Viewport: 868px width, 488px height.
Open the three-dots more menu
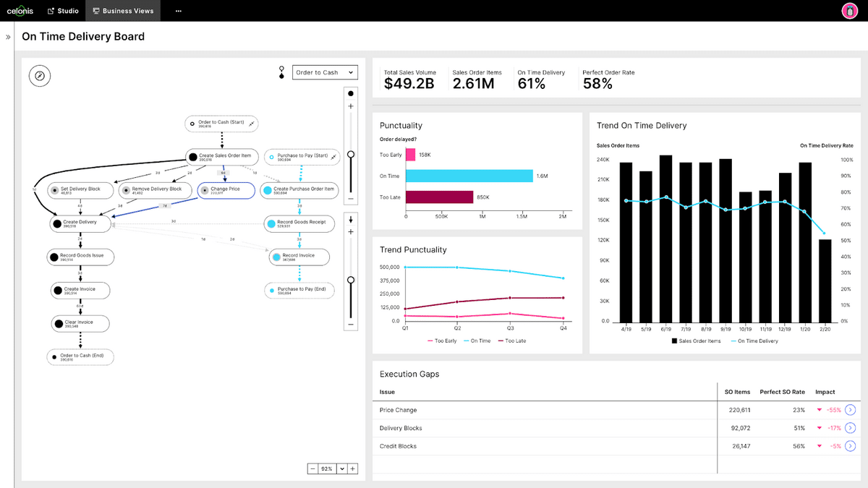(x=179, y=11)
